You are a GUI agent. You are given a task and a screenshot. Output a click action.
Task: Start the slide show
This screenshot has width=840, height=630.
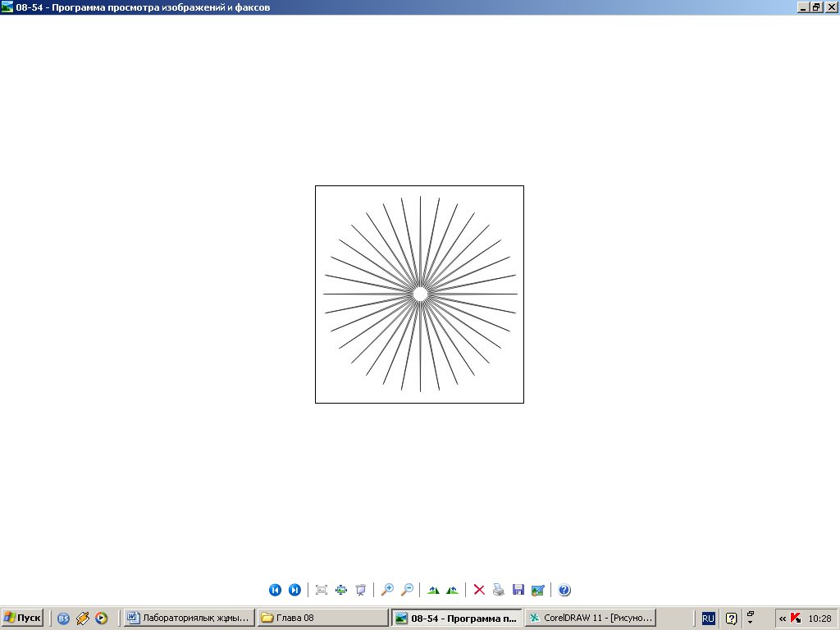point(361,590)
